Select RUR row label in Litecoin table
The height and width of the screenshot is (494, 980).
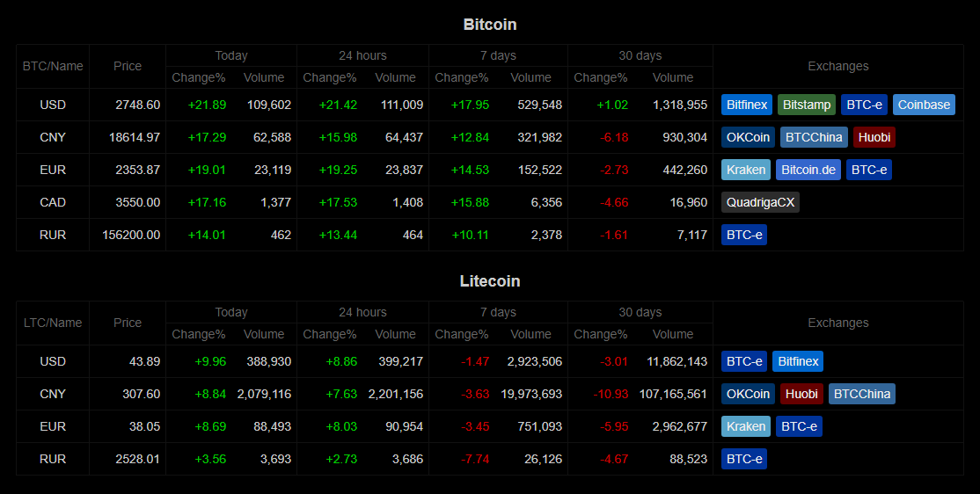tap(53, 459)
